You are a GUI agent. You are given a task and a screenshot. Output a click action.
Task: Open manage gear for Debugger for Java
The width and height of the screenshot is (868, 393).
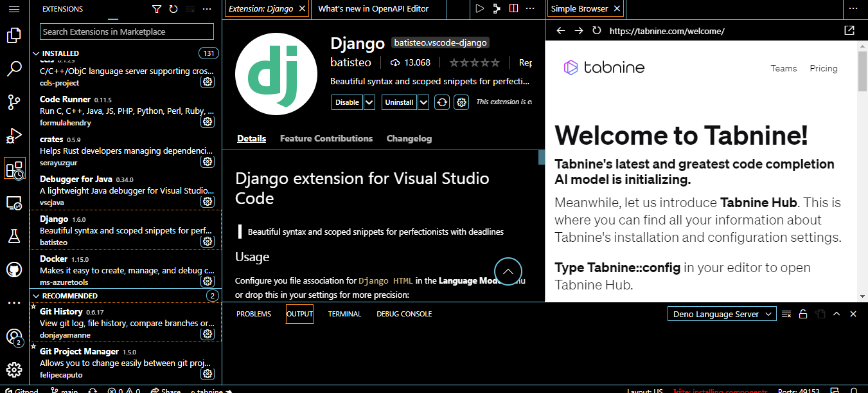pos(208,201)
